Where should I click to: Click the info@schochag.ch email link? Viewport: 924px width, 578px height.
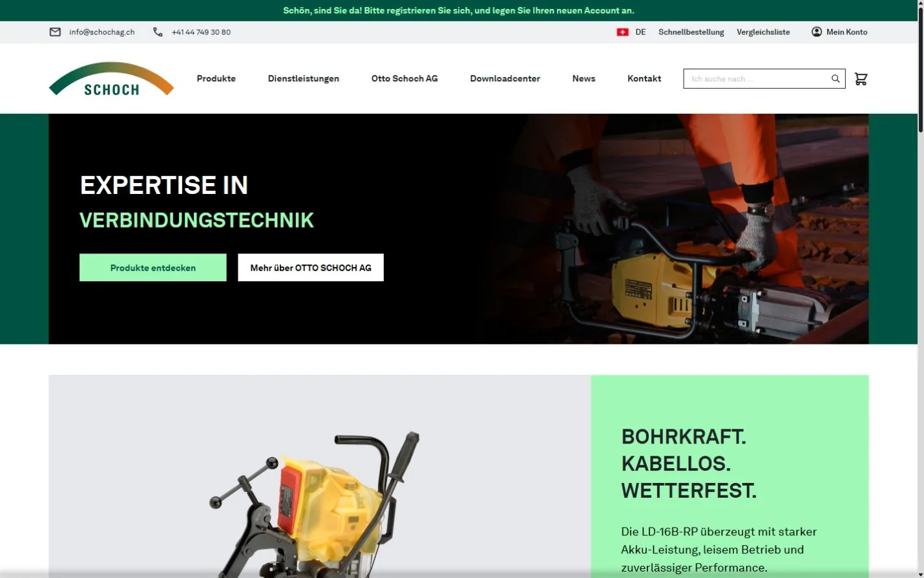click(102, 32)
